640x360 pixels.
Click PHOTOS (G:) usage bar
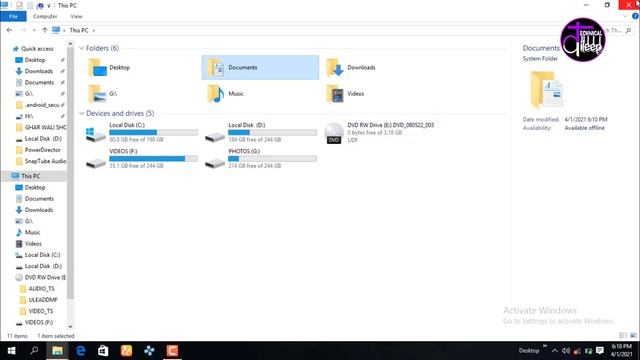[272, 158]
